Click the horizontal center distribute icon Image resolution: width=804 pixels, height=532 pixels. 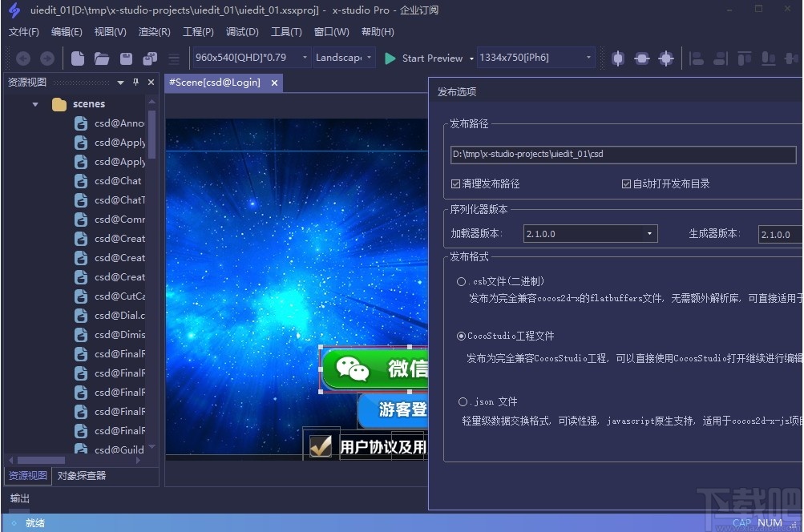coord(792,58)
